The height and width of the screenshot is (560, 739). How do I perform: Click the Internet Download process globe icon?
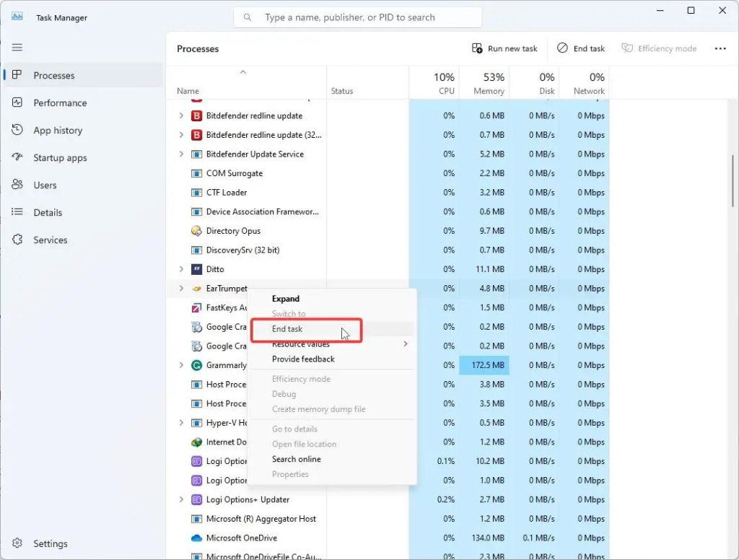[196, 442]
